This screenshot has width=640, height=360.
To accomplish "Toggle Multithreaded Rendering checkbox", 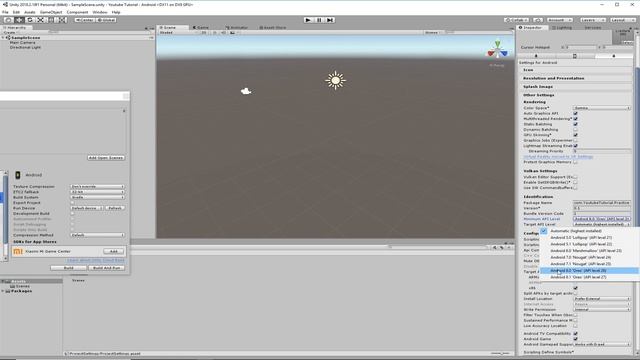I will [576, 119].
